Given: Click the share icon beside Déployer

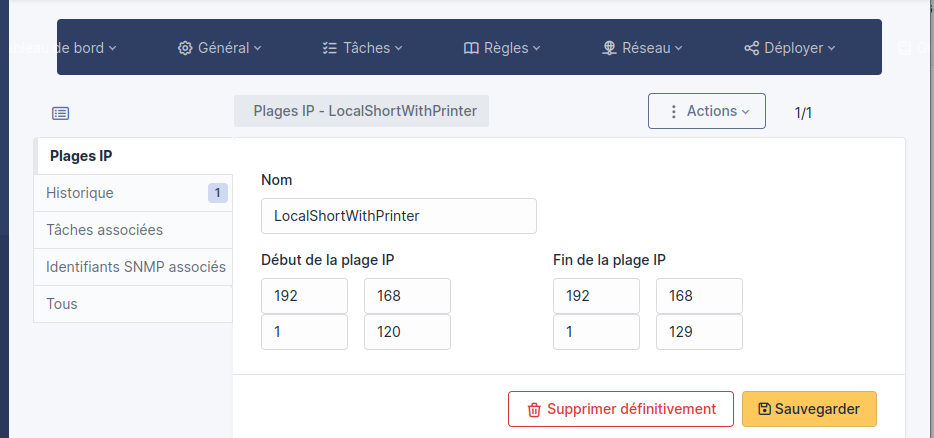Looking at the screenshot, I should (x=752, y=48).
